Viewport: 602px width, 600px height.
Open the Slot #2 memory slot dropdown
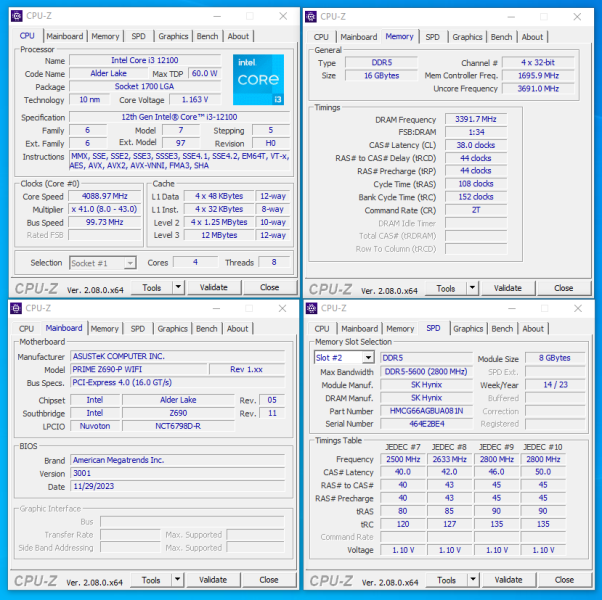point(341,358)
